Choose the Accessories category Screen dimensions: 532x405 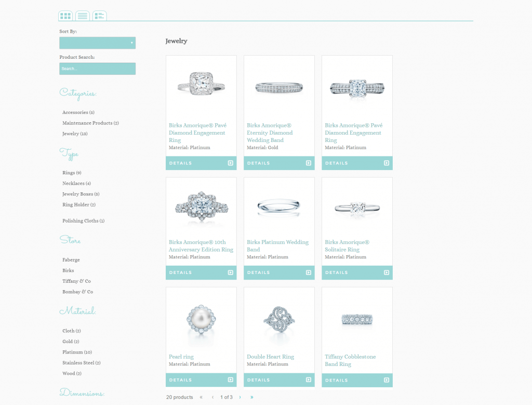coord(78,112)
